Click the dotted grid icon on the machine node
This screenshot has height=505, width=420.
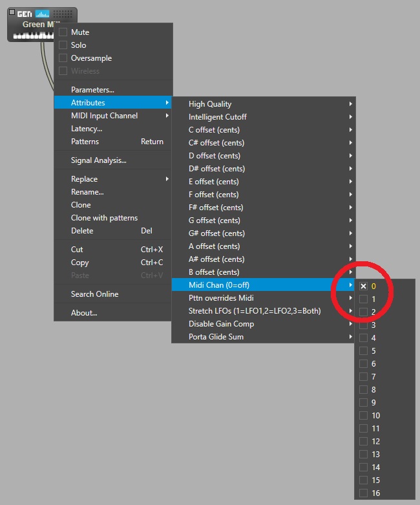click(x=63, y=14)
